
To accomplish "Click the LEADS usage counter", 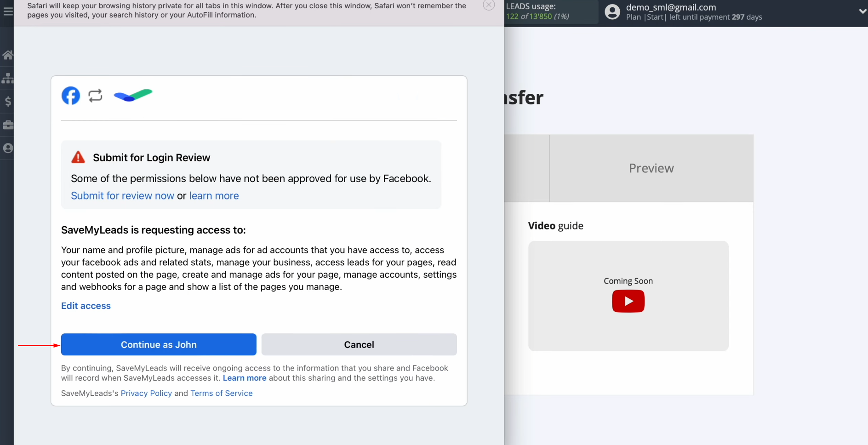I will pyautogui.click(x=537, y=11).
